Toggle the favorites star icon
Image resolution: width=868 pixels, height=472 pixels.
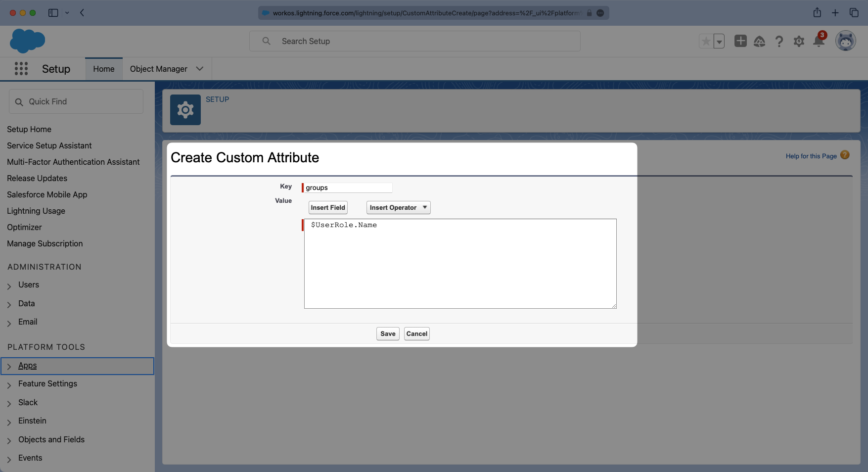(x=706, y=41)
